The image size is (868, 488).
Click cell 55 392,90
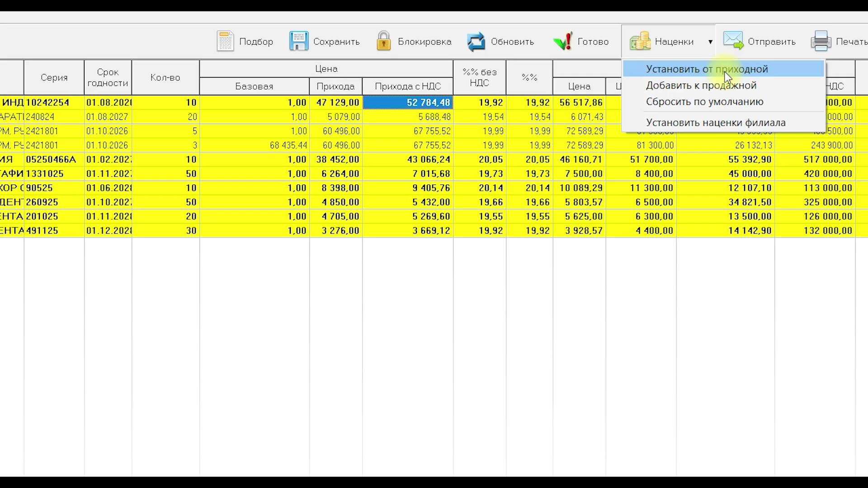point(726,160)
